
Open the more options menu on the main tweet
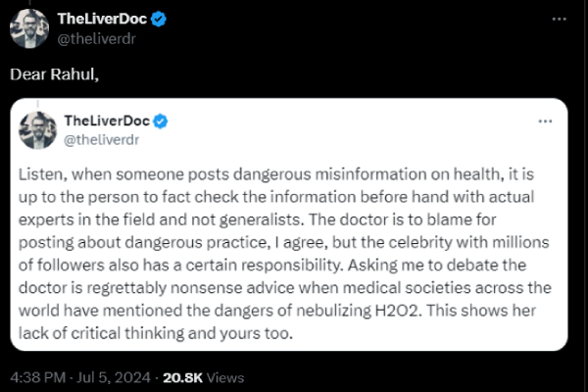coord(558,19)
